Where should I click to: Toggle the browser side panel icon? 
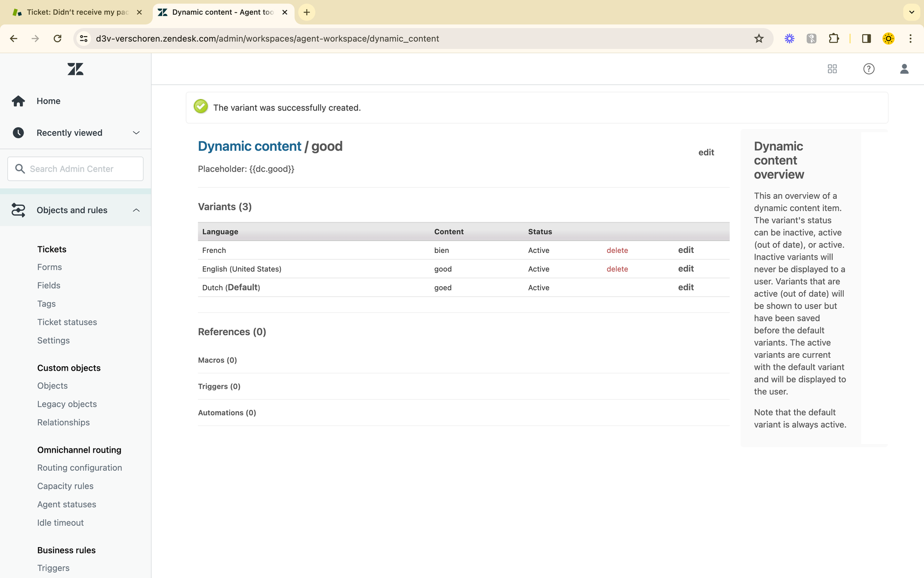866,38
